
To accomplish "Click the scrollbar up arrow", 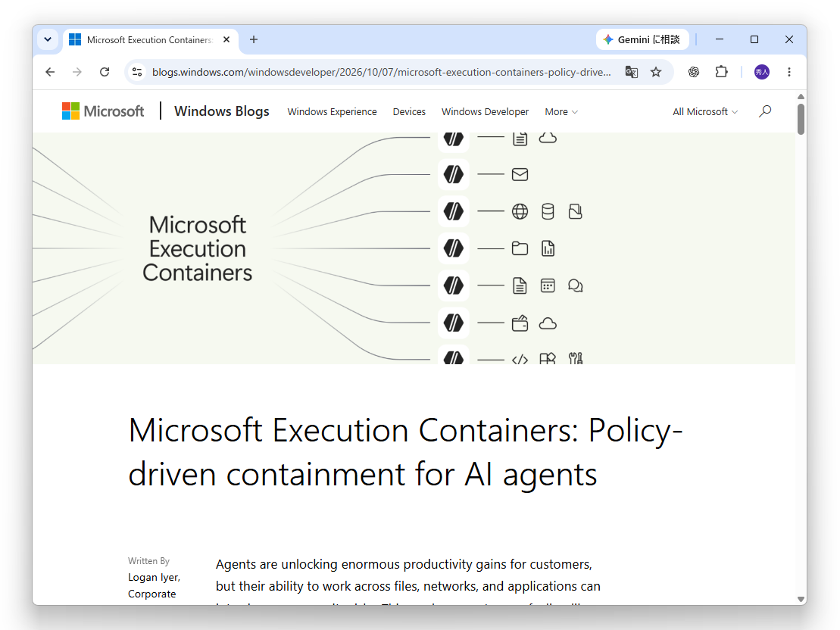I will point(801,96).
